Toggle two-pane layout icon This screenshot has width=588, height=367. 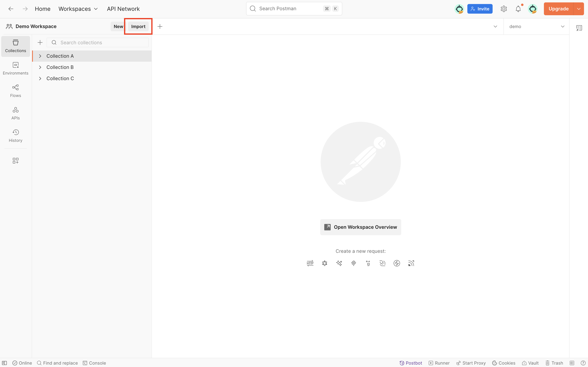(572, 363)
